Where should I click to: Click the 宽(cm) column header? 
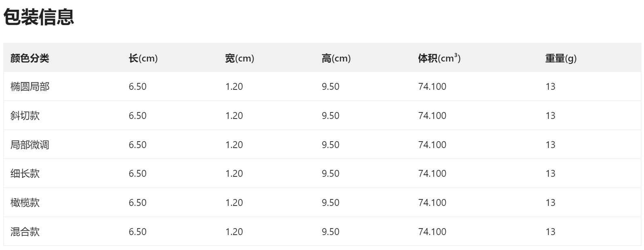tap(239, 58)
